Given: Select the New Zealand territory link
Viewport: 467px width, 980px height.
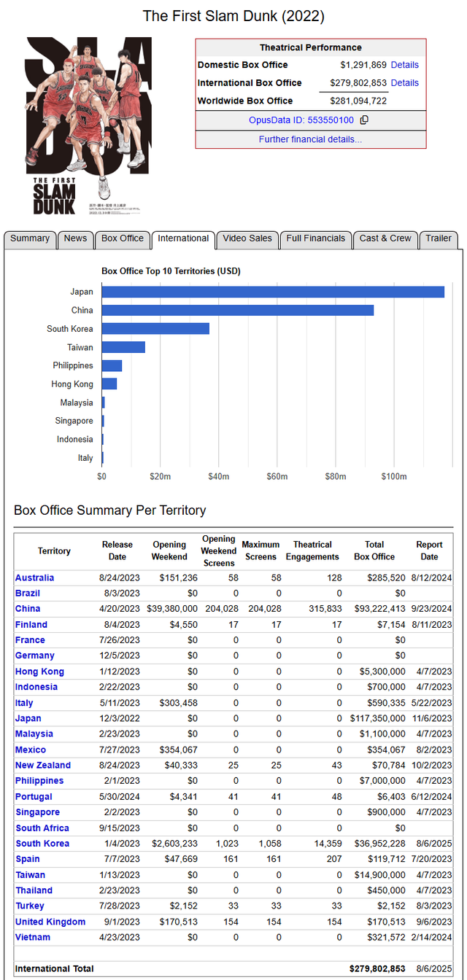Looking at the screenshot, I should (43, 765).
